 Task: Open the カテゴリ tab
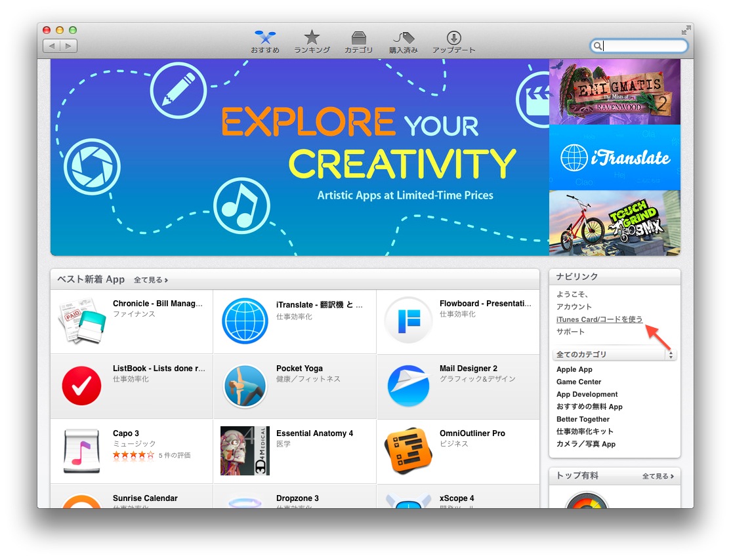coord(358,42)
